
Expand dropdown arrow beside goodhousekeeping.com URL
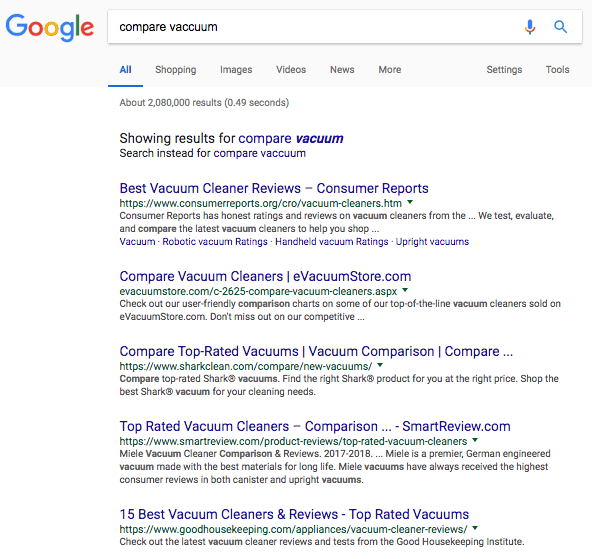pos(475,528)
